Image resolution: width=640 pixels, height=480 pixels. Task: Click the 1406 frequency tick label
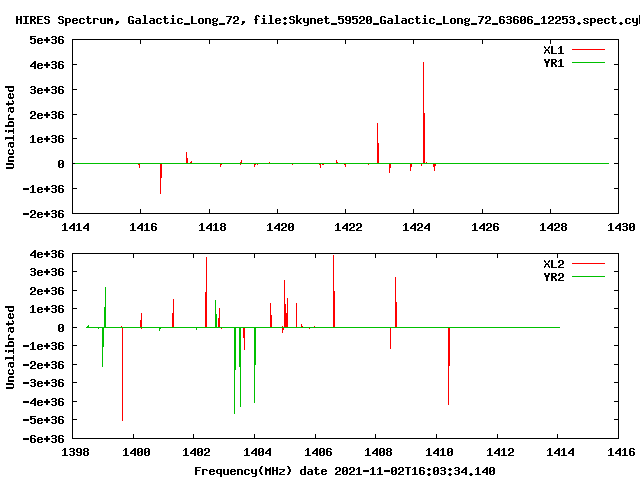[x=318, y=452]
